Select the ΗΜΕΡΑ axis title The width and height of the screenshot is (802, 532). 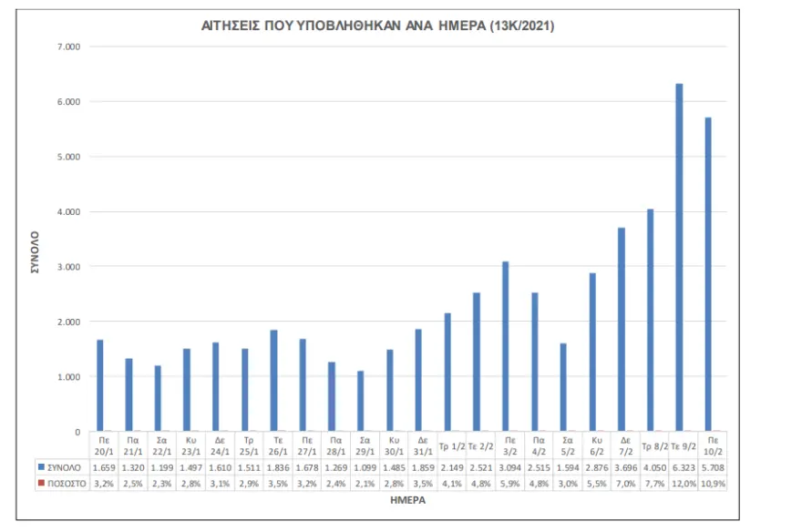click(x=407, y=500)
